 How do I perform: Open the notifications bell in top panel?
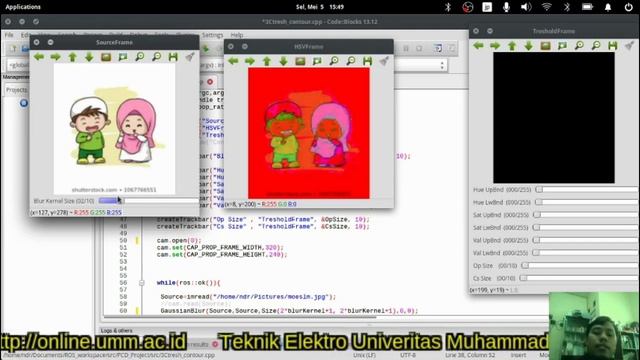pyautogui.click(x=608, y=7)
